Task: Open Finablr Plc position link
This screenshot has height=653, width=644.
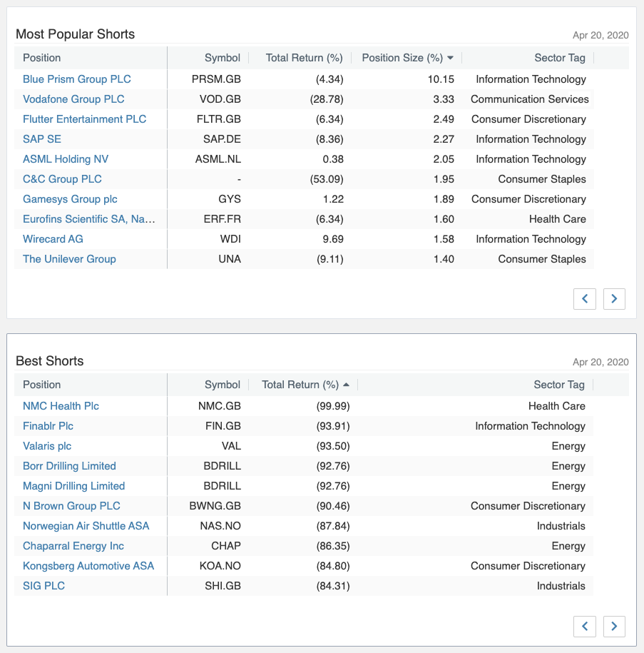Action: coord(48,426)
